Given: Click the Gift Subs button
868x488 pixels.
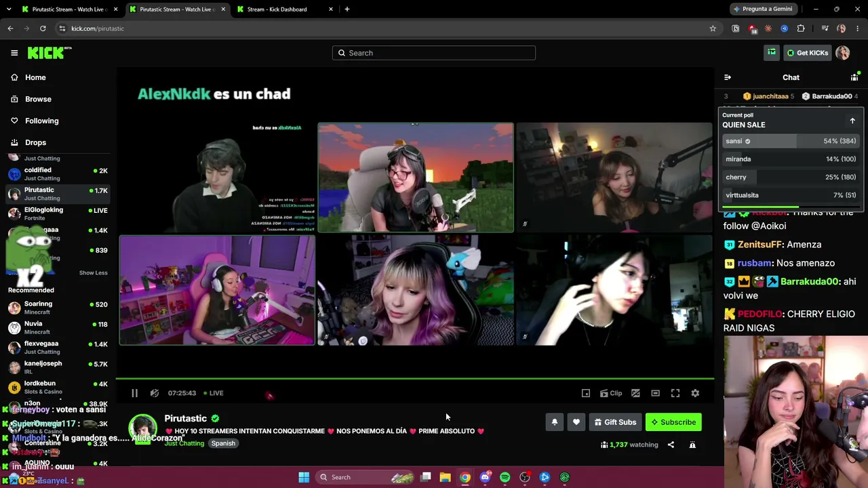Looking at the screenshot, I should point(615,422).
